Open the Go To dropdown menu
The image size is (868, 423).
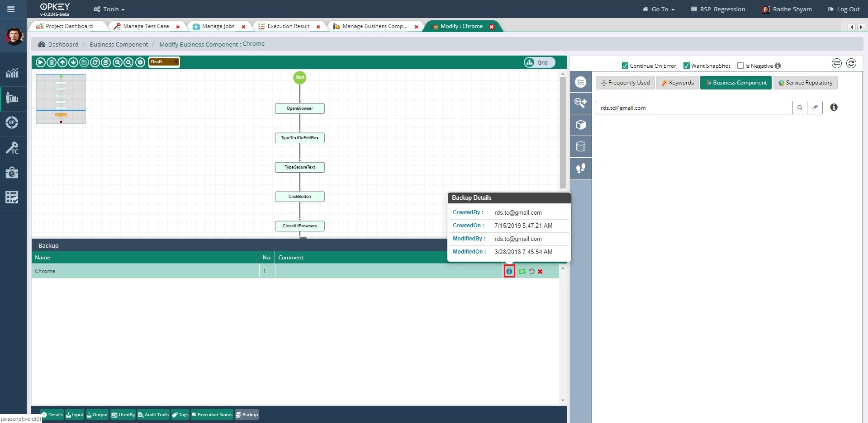(x=659, y=9)
